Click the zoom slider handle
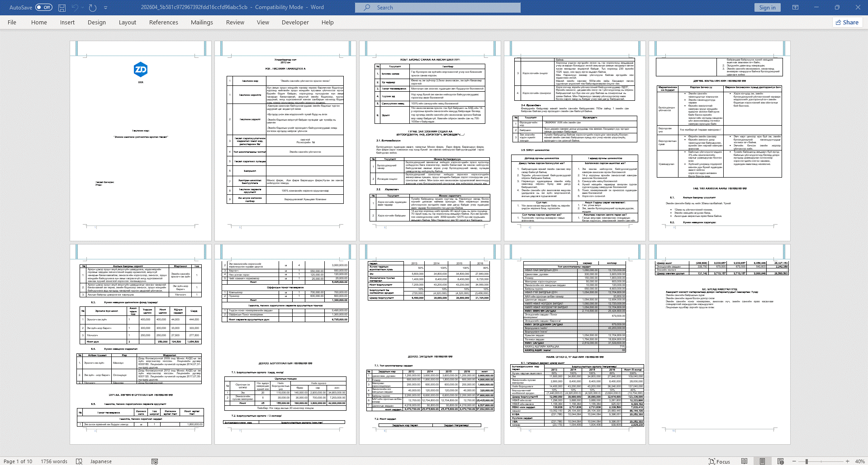The width and height of the screenshot is (868, 465). [x=807, y=461]
